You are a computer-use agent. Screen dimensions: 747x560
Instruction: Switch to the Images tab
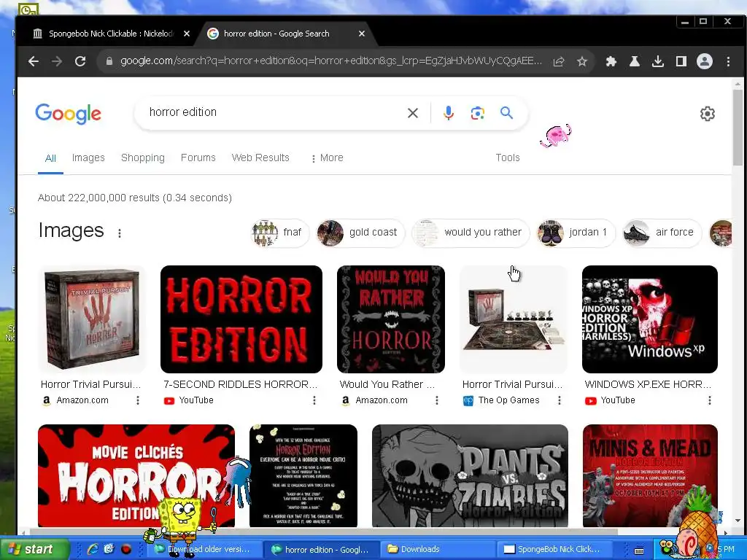(88, 157)
